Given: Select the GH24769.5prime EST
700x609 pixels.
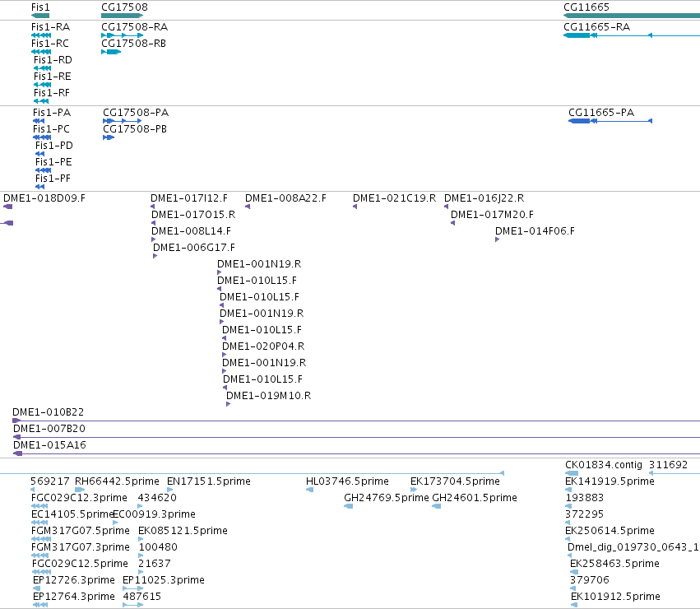Looking at the screenshot, I should coord(386,498).
